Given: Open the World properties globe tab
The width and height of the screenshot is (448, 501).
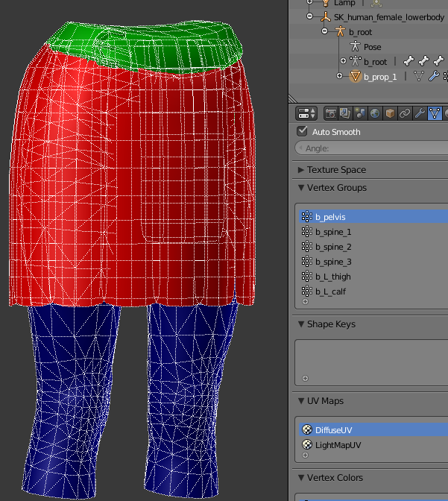Looking at the screenshot, I should click(375, 113).
